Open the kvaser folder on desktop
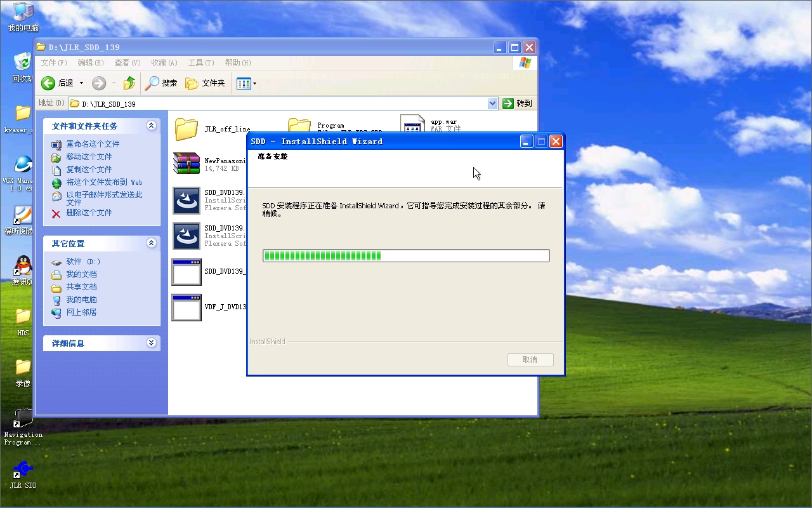 coord(23,118)
